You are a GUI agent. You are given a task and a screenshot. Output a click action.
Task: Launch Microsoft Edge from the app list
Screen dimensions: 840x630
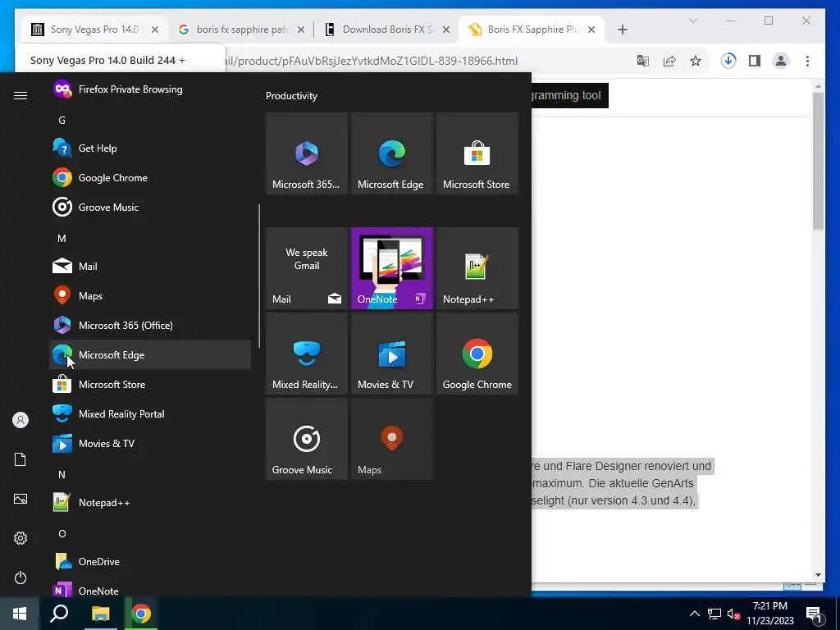tap(150, 354)
